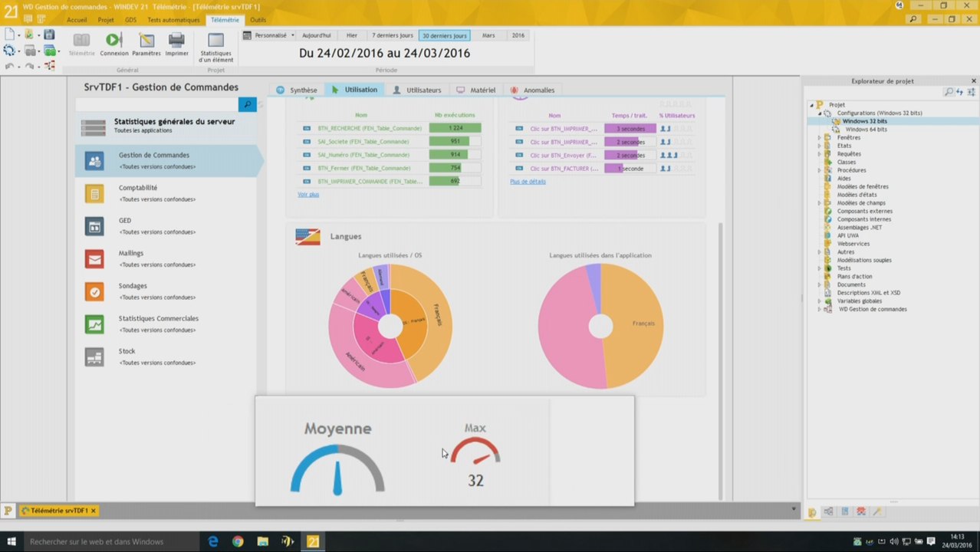Screen dimensions: 980x552
Task: Click the Connexion toolbar icon
Action: coord(113,40)
